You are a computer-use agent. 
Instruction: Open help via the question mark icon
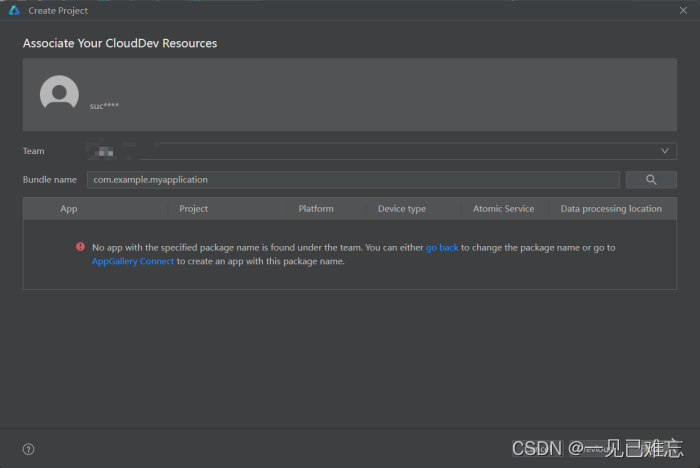pos(28,449)
